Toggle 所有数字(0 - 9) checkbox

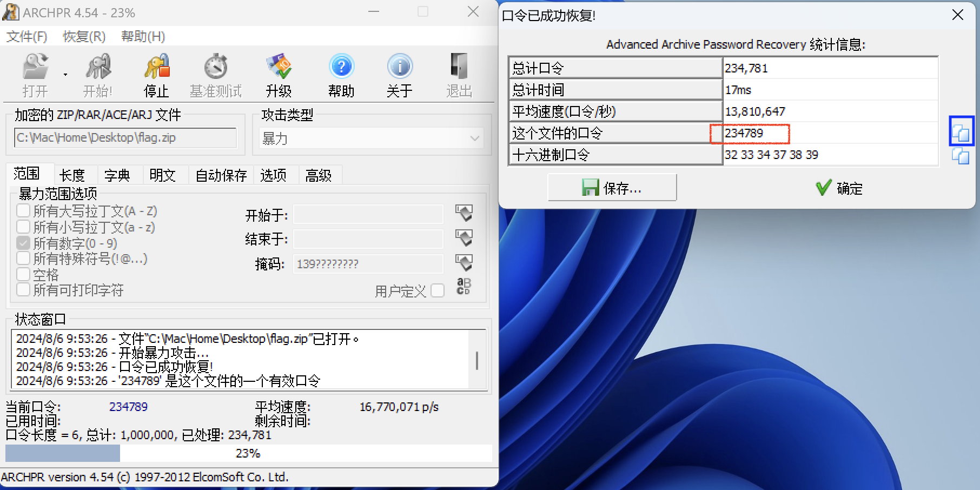pyautogui.click(x=23, y=242)
